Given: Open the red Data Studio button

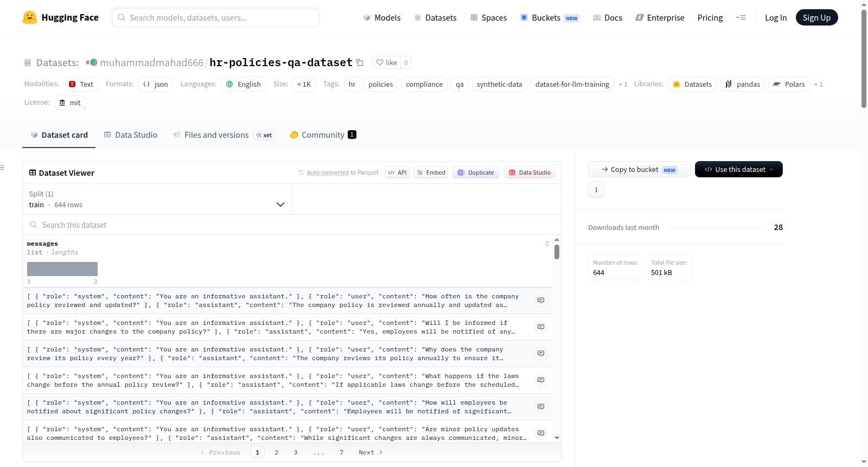Looking at the screenshot, I should pyautogui.click(x=529, y=172).
